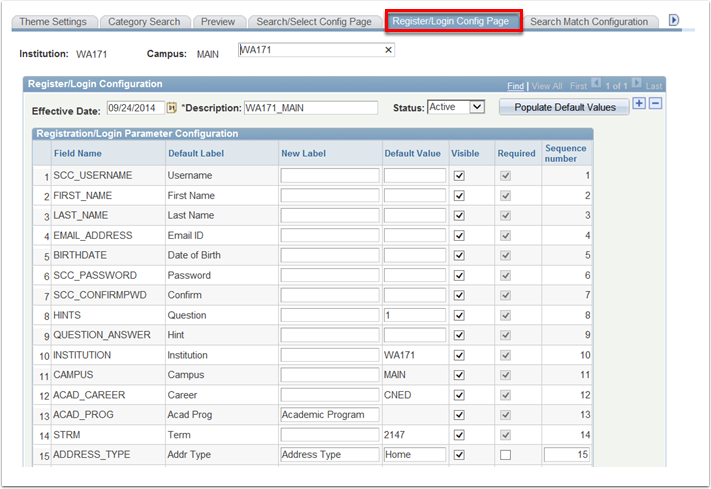Toggle Visible checkbox for FIRST_NAME
The height and width of the screenshot is (489, 711).
click(x=459, y=196)
